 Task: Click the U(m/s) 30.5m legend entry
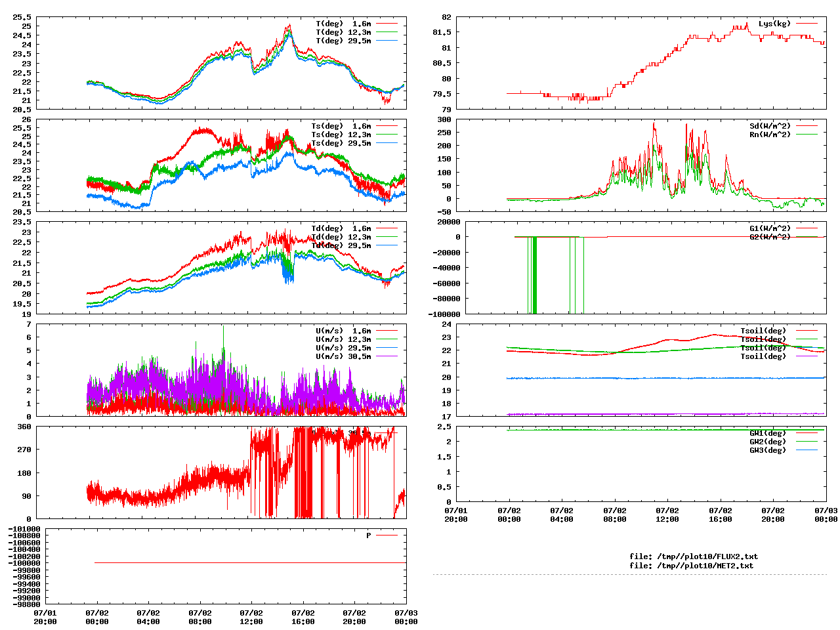pos(357,356)
